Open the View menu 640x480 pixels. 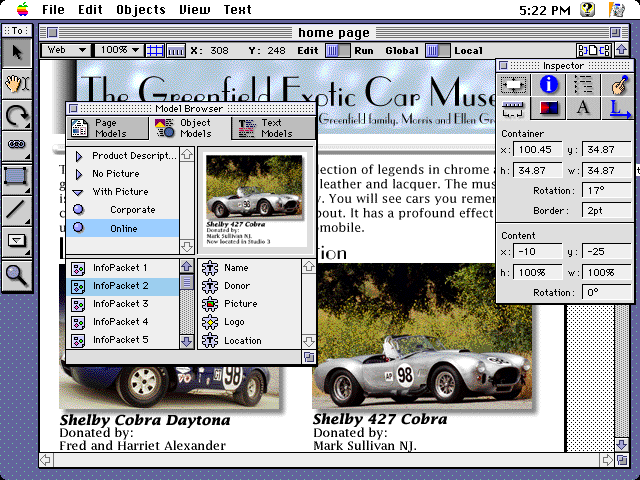(x=195, y=9)
